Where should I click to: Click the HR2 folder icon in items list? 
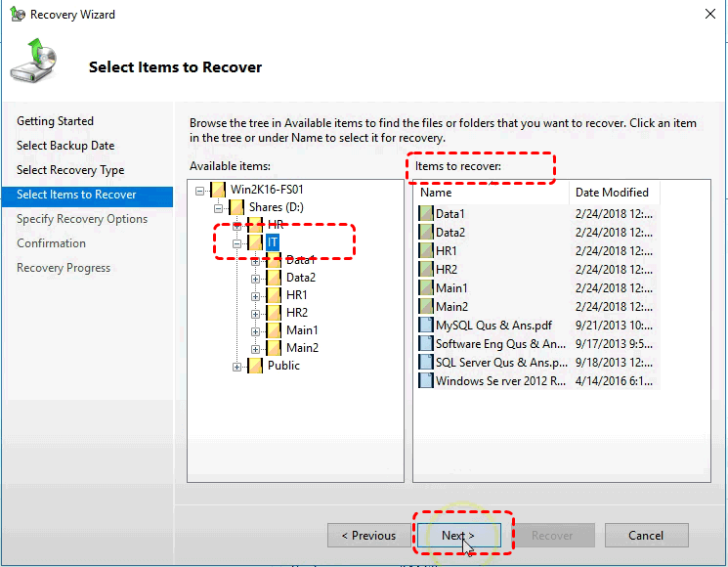[425, 270]
